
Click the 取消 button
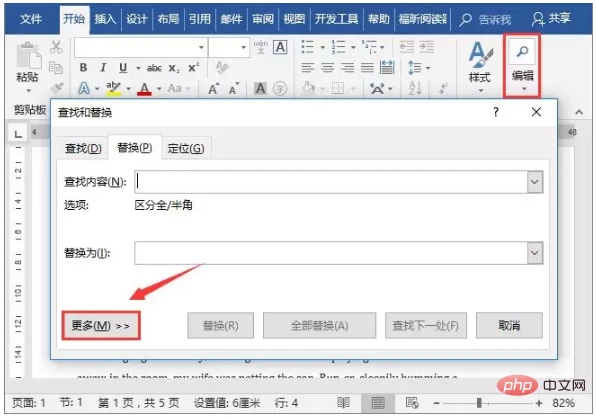tap(509, 325)
